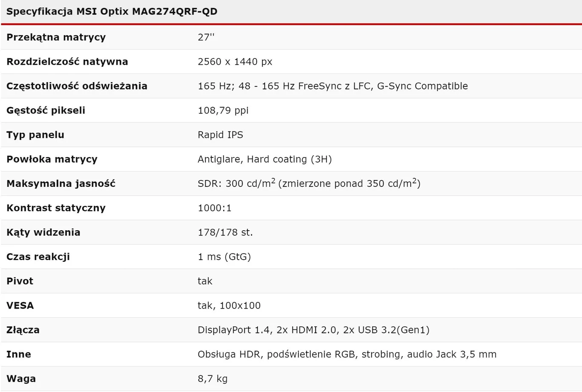This screenshot has height=392, width=582.
Task: Select the 'Gęstość pikseli' label
Action: [x=46, y=110]
